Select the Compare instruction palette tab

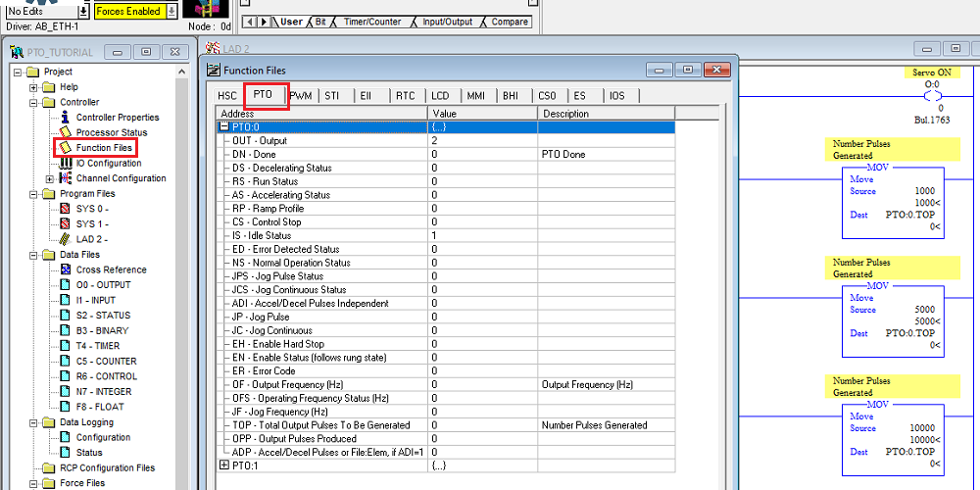(510, 22)
